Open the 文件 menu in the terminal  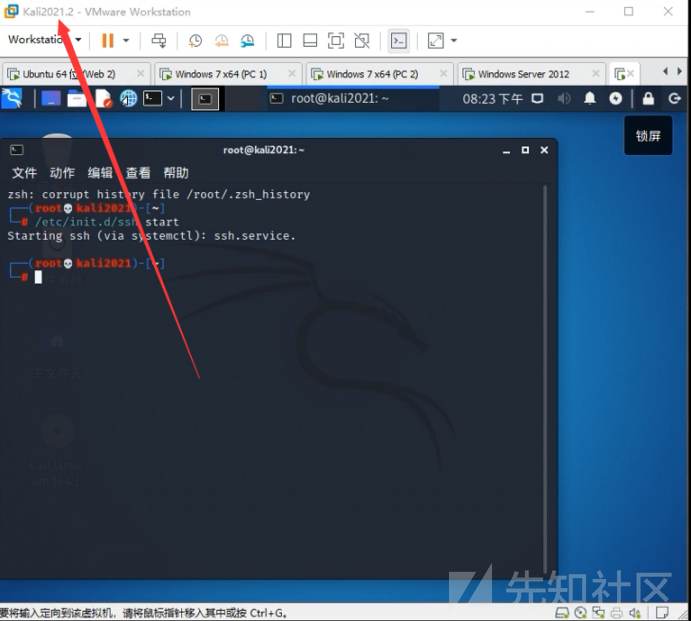click(24, 173)
